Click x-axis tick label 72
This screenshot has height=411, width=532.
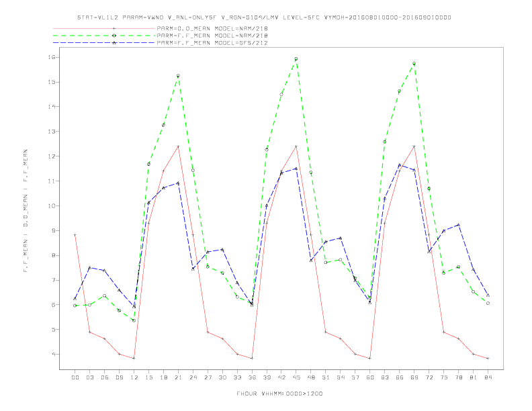click(429, 377)
